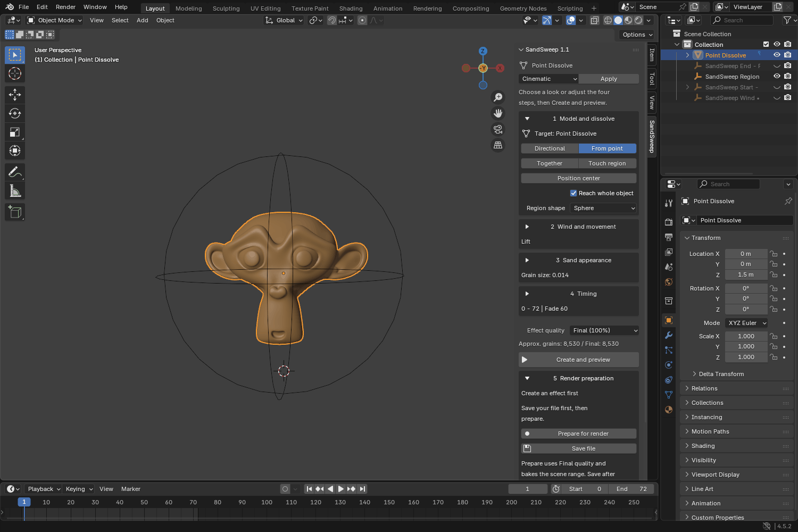Toggle Collection exclude checkbox in outliner
Screen dimensions: 798x532
tap(766, 44)
